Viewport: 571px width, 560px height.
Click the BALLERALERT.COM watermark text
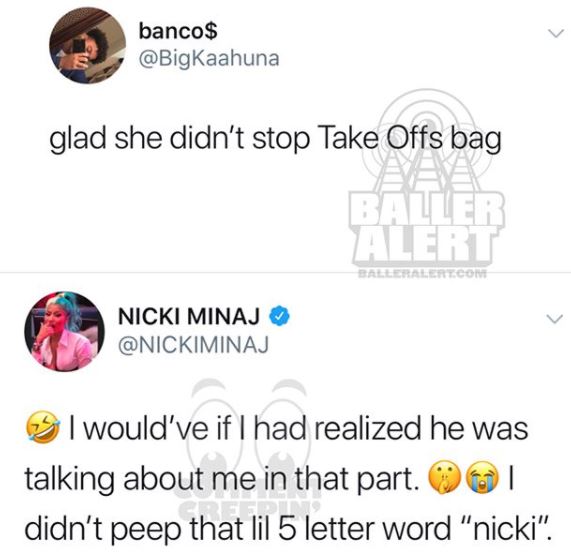422,273
